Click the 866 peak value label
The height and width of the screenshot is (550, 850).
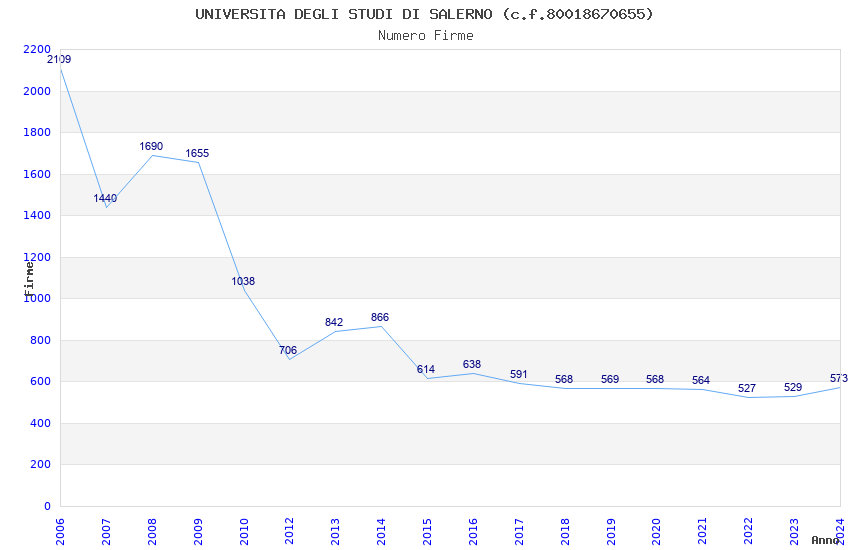pyautogui.click(x=380, y=318)
